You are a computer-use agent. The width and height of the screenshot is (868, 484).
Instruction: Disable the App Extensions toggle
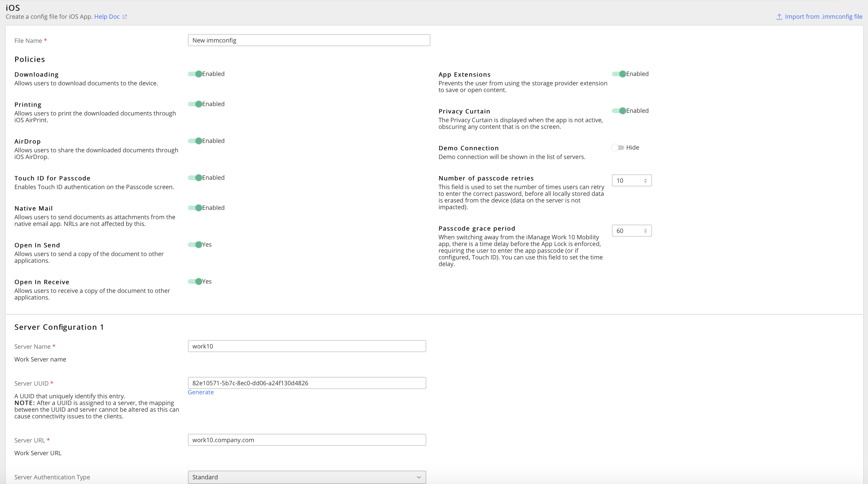619,74
